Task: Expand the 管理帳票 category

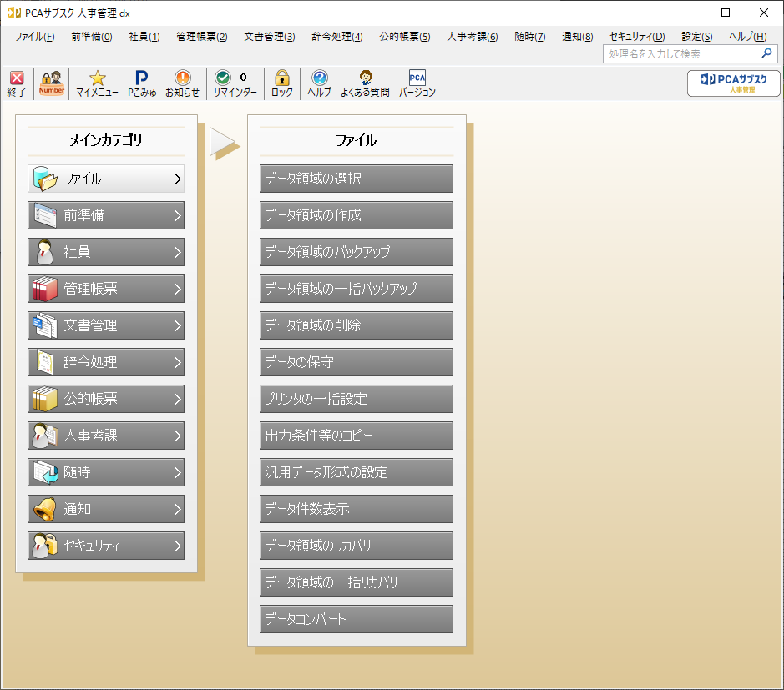Action: pos(106,289)
